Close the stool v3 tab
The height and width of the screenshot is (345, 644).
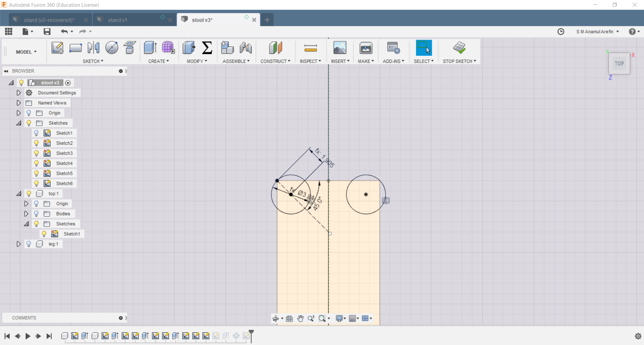[254, 20]
